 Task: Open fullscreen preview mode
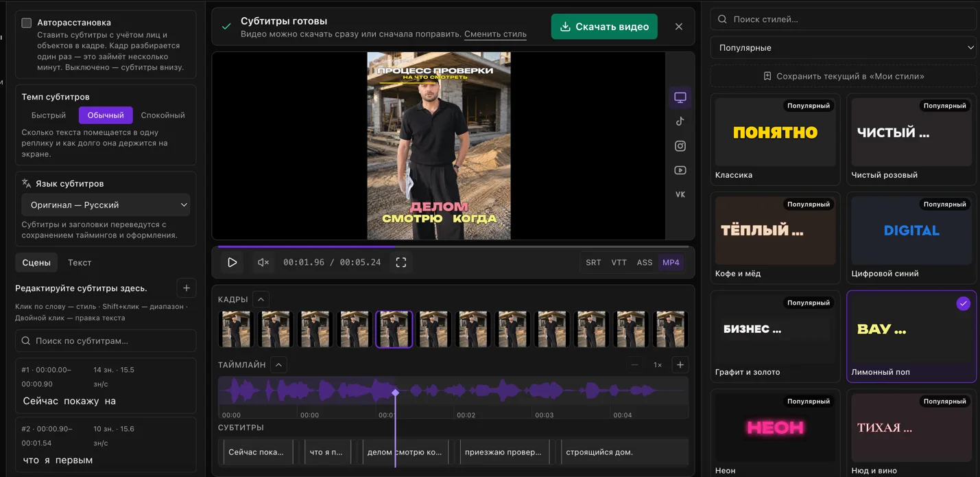click(x=401, y=262)
